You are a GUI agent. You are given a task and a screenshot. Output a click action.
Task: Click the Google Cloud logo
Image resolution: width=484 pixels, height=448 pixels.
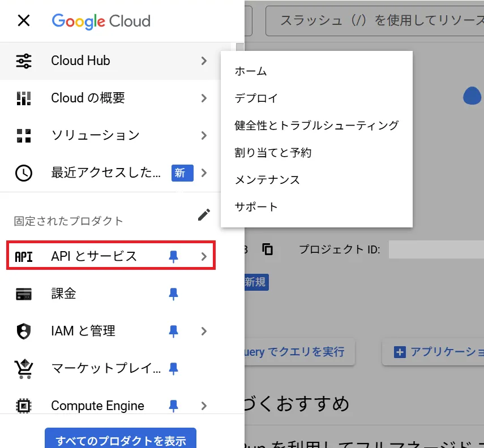pos(101,21)
